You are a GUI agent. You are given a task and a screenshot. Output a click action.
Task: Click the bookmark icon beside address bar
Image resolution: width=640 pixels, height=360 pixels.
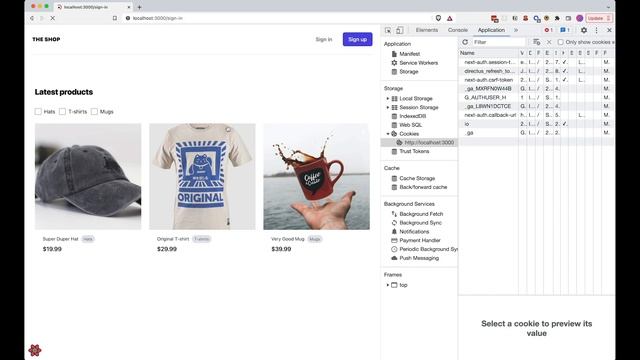click(x=115, y=18)
